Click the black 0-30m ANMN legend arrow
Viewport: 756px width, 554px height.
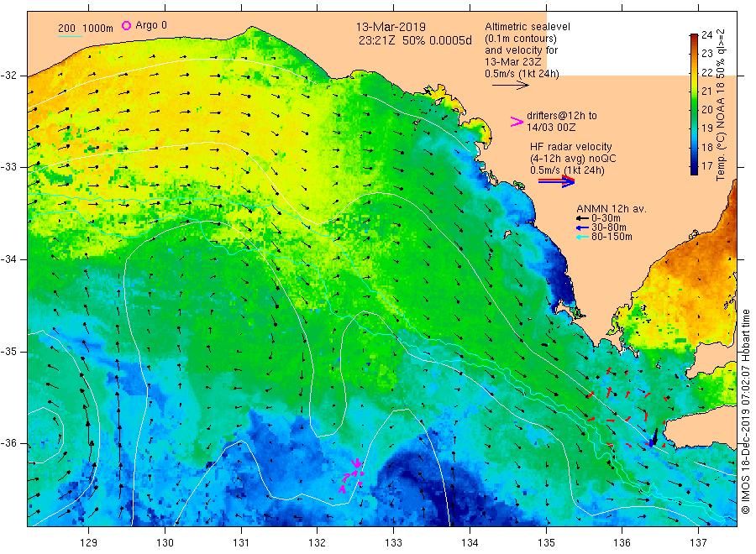(x=582, y=218)
